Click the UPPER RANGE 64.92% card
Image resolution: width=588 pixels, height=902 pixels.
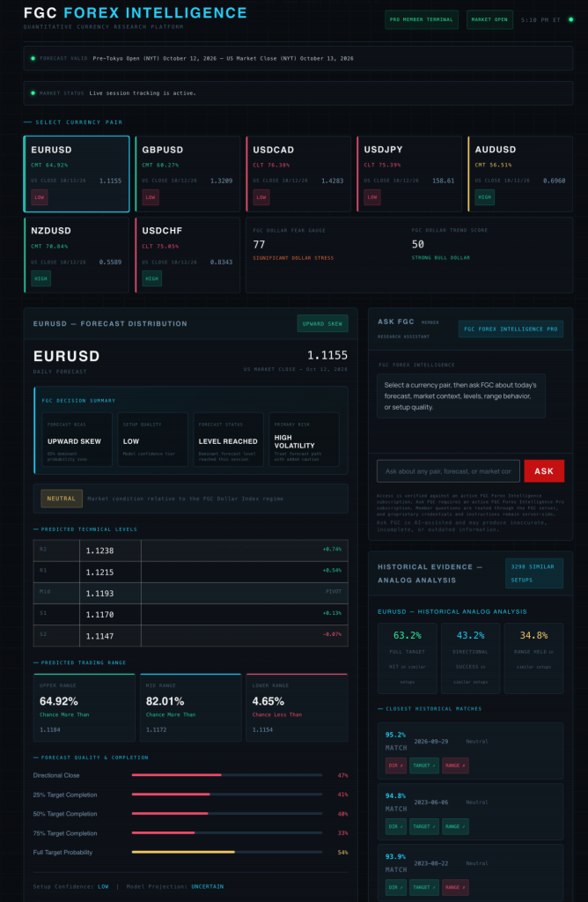(x=84, y=707)
